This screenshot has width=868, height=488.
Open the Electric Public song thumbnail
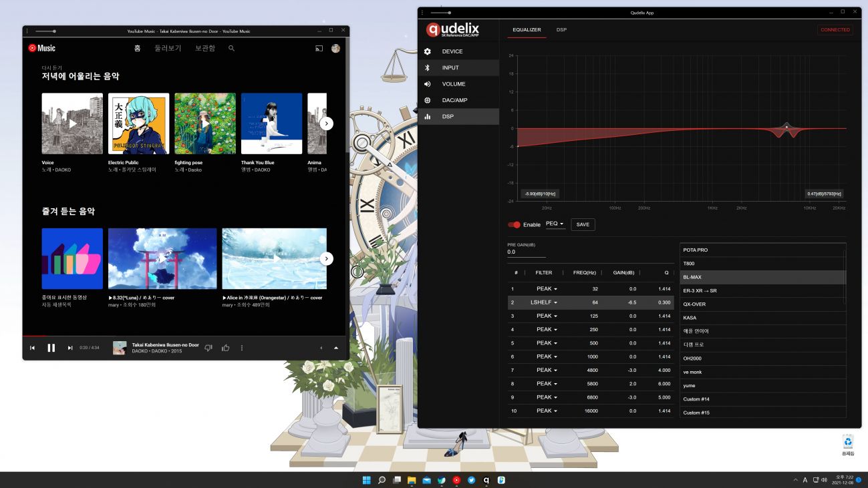click(x=139, y=124)
